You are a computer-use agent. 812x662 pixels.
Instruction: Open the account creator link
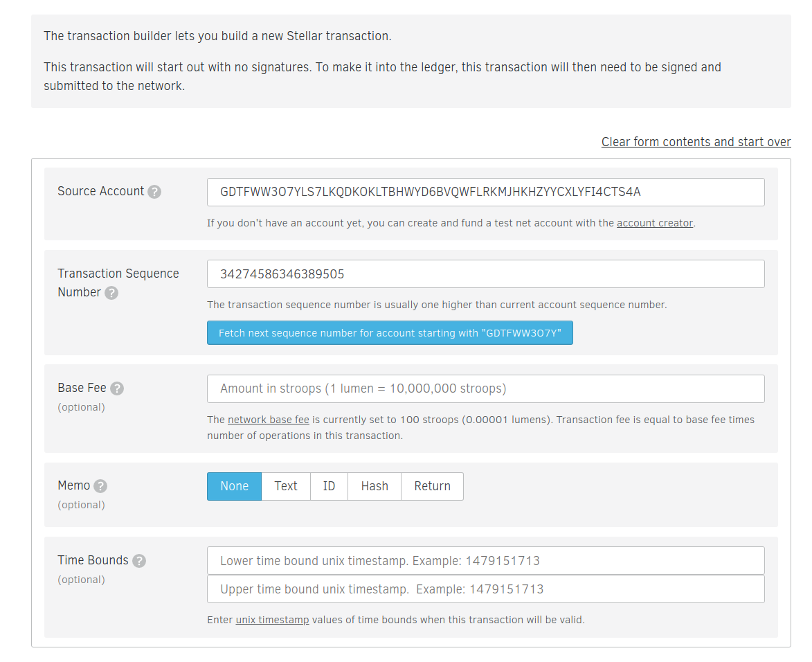655,222
